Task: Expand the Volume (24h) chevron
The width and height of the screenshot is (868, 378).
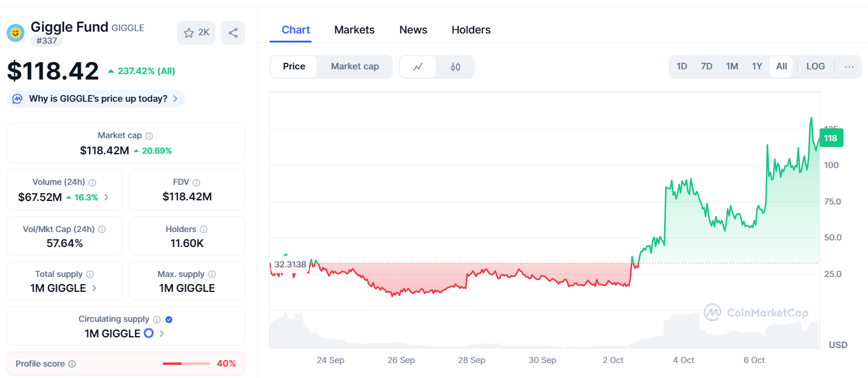Action: (x=106, y=197)
